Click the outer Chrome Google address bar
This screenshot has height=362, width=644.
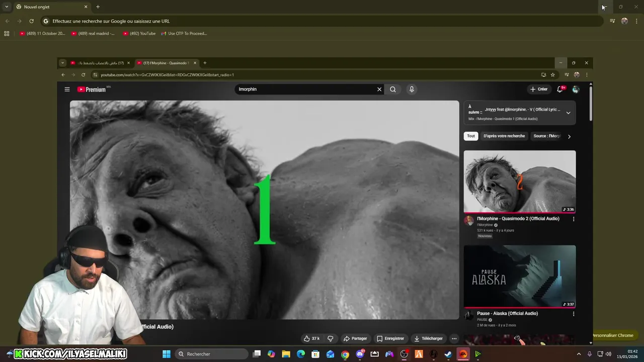click(322, 21)
